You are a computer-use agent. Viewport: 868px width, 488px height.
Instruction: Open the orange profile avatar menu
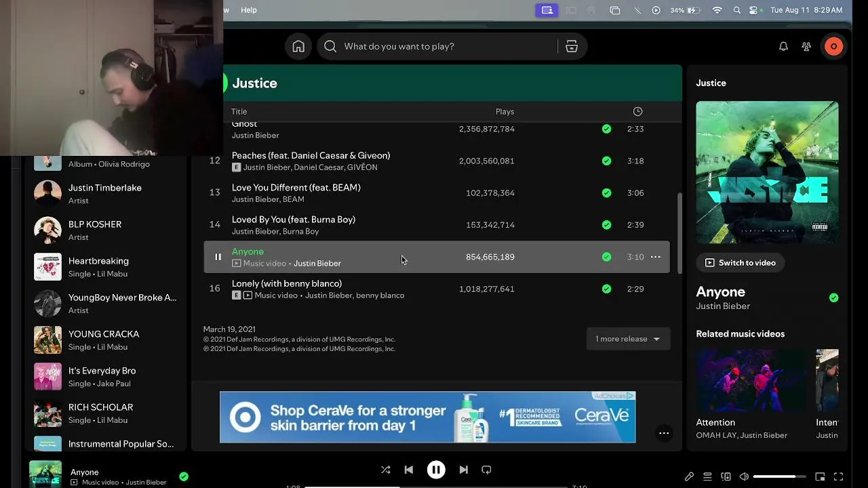click(x=833, y=46)
